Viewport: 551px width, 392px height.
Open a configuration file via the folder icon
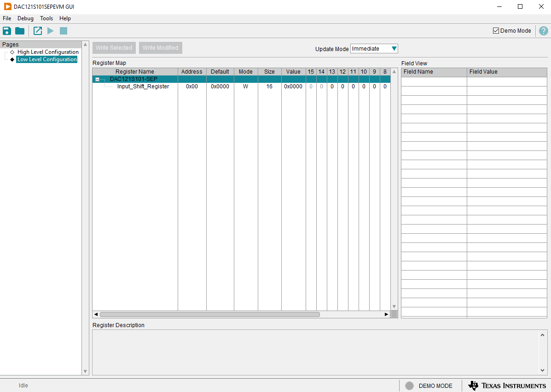point(19,30)
